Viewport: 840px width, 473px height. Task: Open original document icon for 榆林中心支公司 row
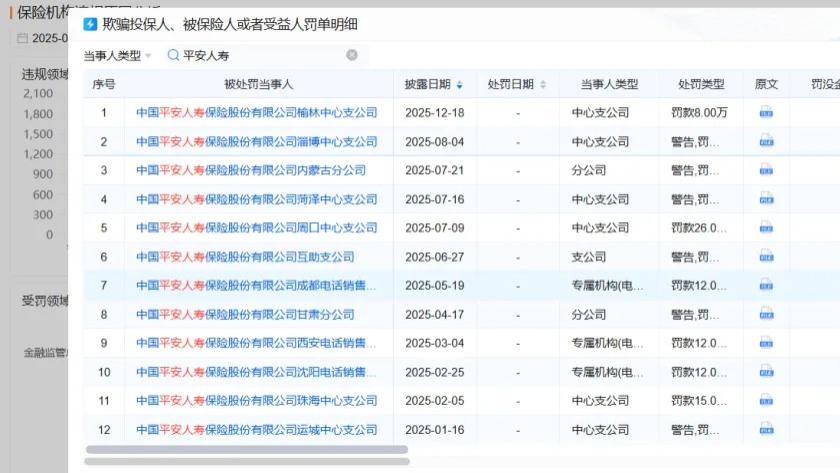(x=766, y=112)
